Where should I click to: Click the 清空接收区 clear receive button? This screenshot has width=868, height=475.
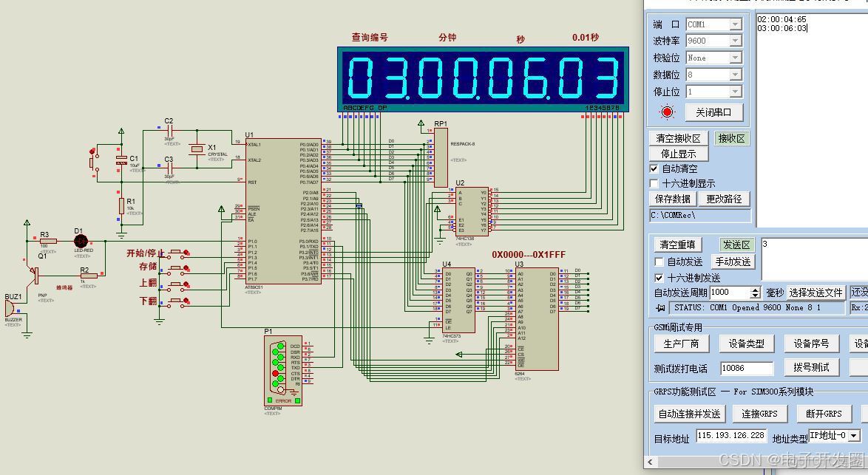point(677,137)
